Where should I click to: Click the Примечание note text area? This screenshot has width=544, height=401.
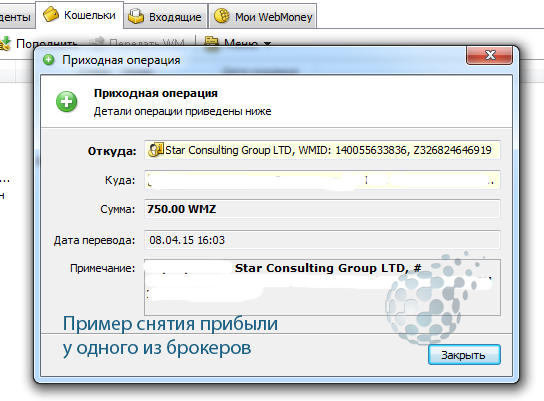[322, 287]
